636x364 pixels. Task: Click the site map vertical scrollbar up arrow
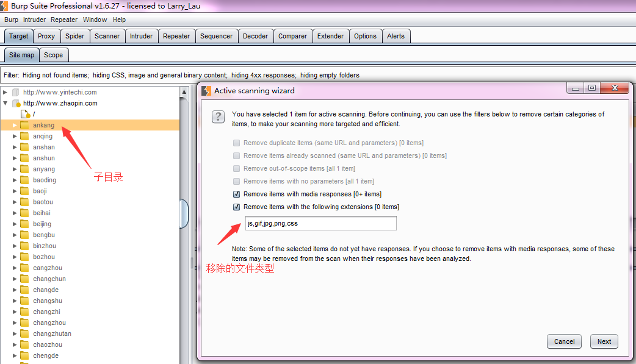coord(184,93)
